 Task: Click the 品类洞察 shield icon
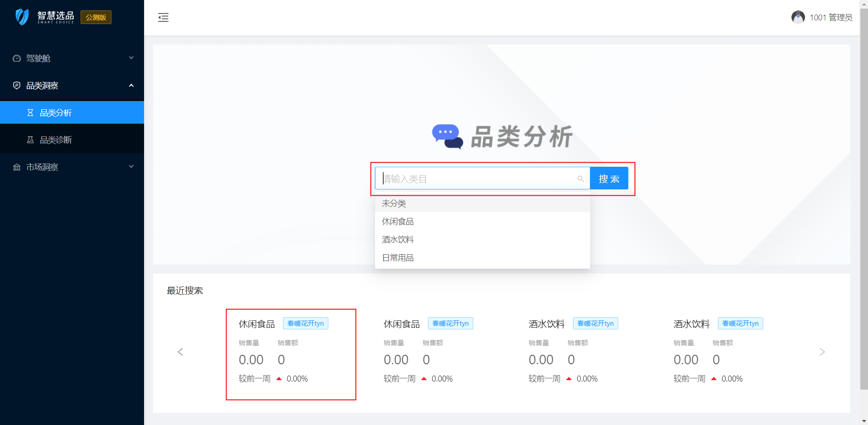17,86
